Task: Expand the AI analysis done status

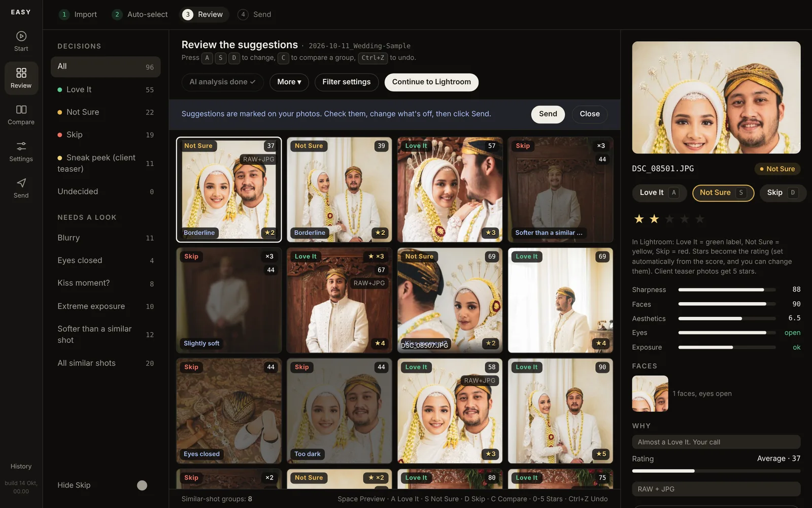Action: coord(222,82)
